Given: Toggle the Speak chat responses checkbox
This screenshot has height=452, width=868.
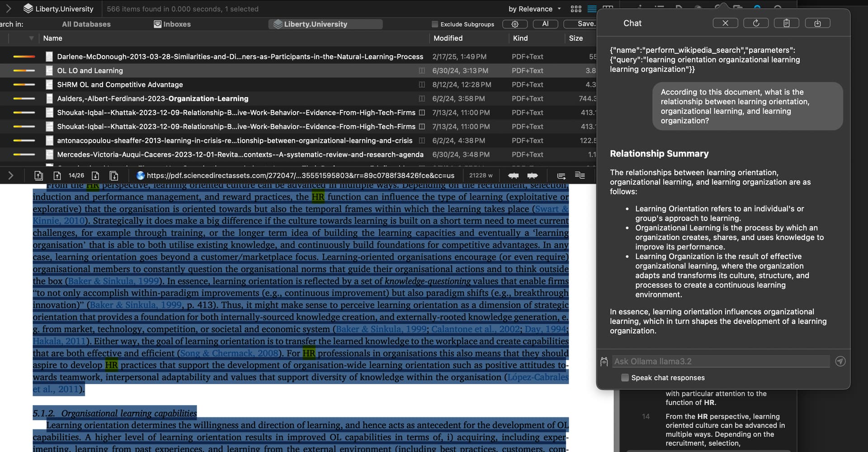Looking at the screenshot, I should 625,377.
